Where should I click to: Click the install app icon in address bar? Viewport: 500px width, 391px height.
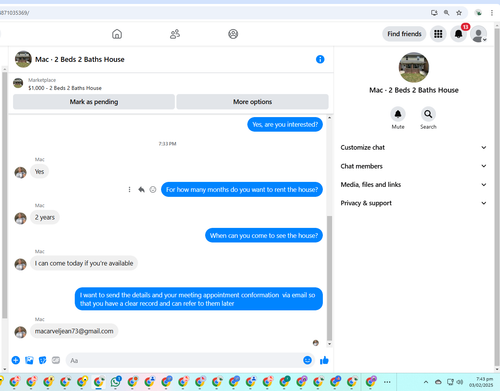click(434, 13)
